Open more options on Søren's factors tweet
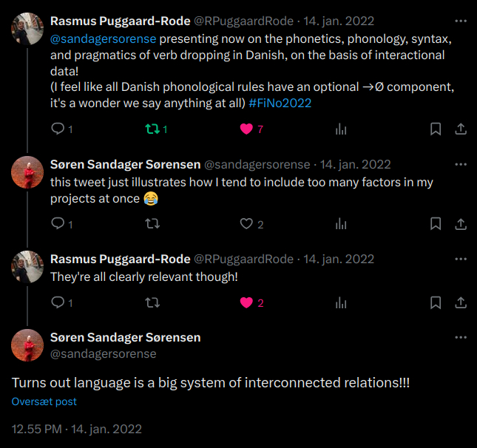 (461, 163)
